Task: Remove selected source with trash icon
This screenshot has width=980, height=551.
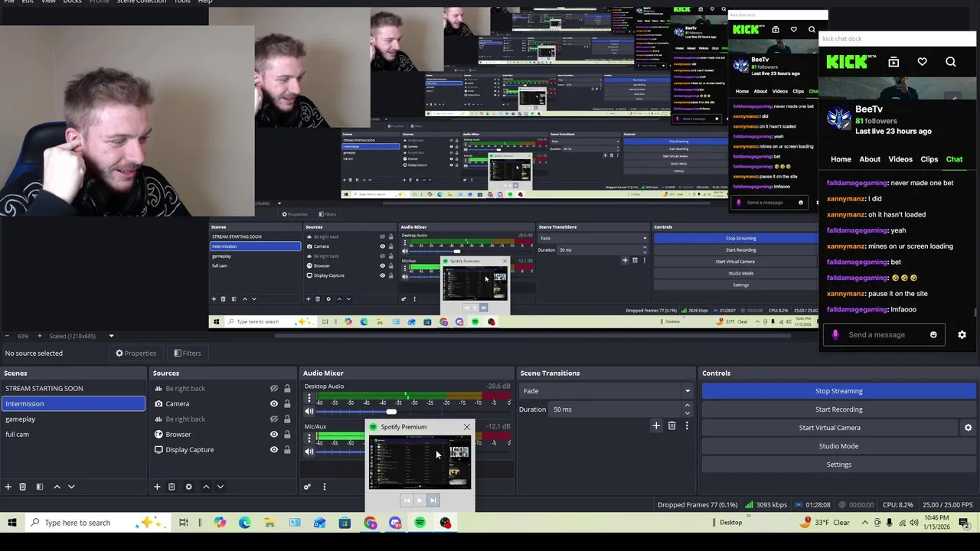Action: click(171, 487)
